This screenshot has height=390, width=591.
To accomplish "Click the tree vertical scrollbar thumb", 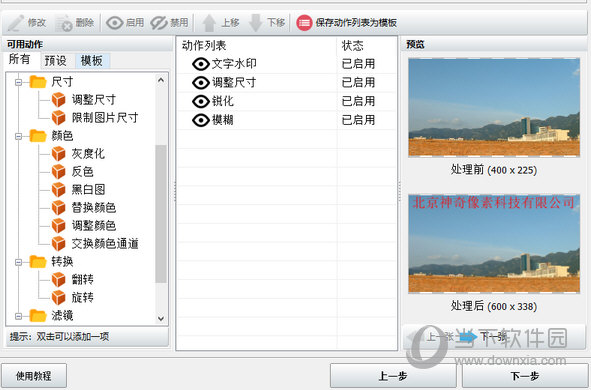I will (161, 214).
